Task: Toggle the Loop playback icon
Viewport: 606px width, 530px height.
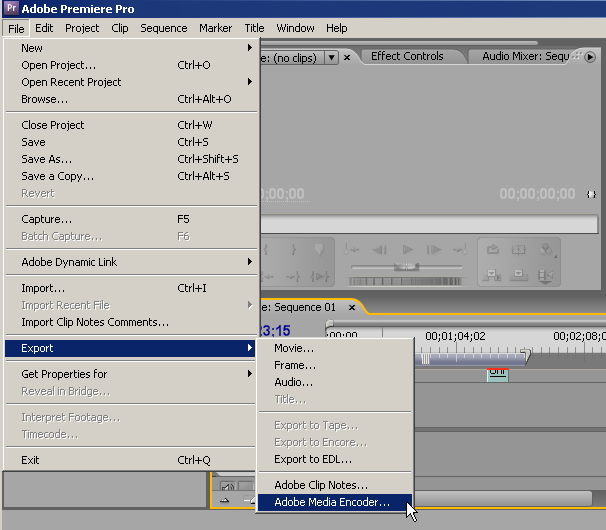Action: click(x=493, y=250)
